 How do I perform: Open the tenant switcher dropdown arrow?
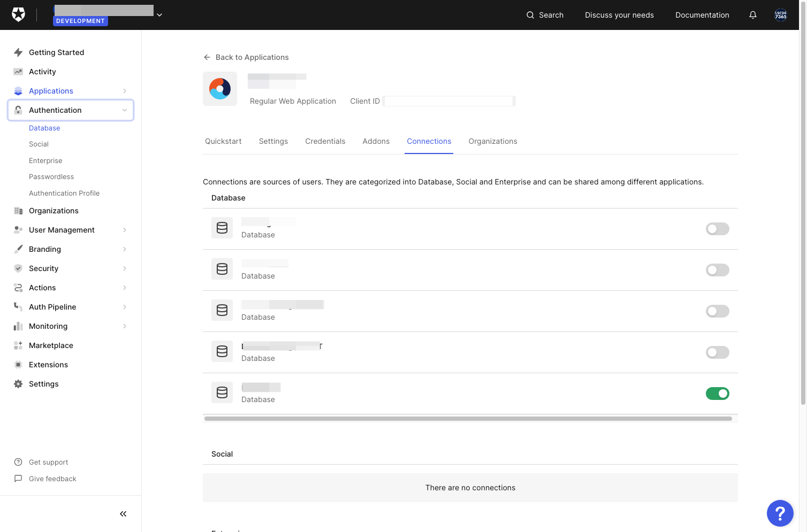pos(159,15)
